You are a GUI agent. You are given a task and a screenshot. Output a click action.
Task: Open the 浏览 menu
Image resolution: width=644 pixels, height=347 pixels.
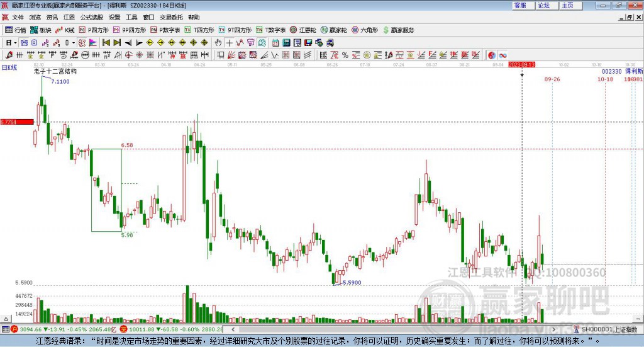tap(35, 17)
